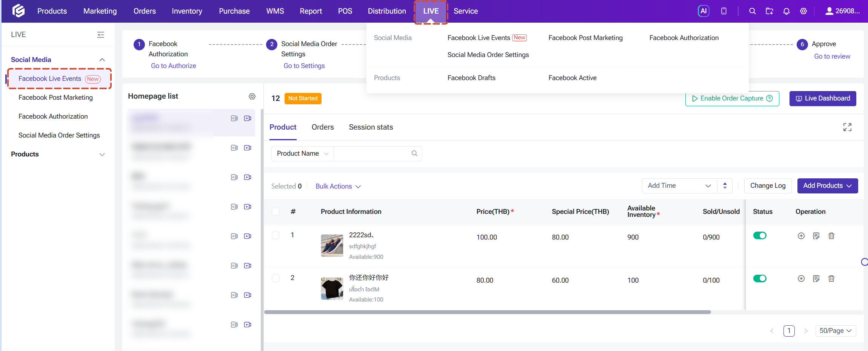Open the search icon in top bar
868x351 pixels.
(x=752, y=11)
